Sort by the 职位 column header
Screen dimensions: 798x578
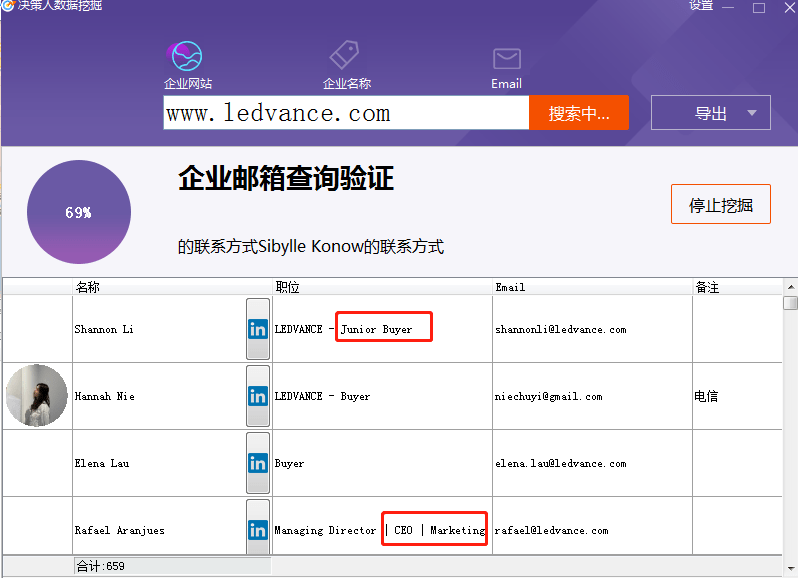(x=288, y=287)
